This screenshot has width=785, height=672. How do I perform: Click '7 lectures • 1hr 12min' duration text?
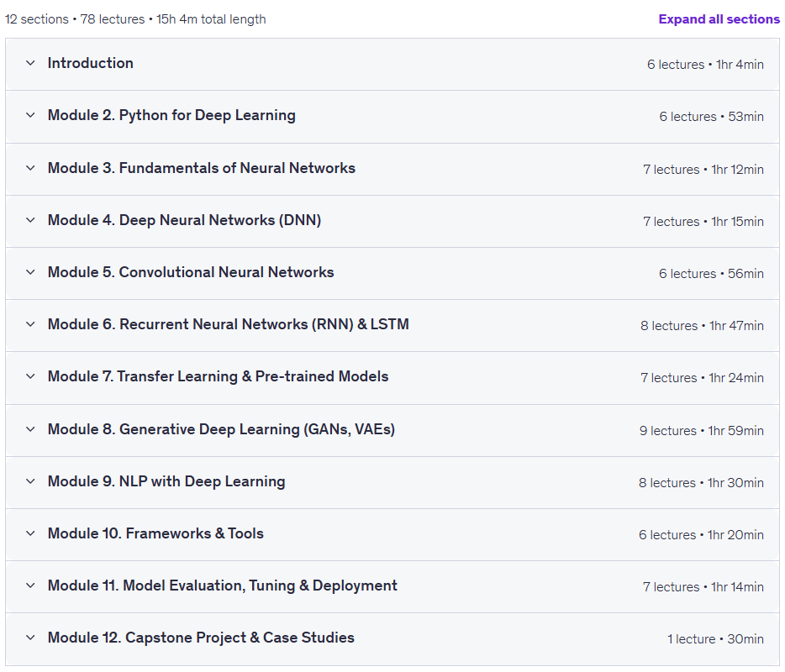tap(703, 170)
